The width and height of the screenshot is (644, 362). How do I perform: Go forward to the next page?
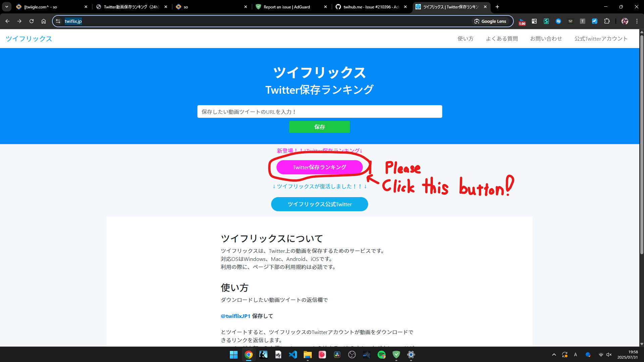pos(19,21)
